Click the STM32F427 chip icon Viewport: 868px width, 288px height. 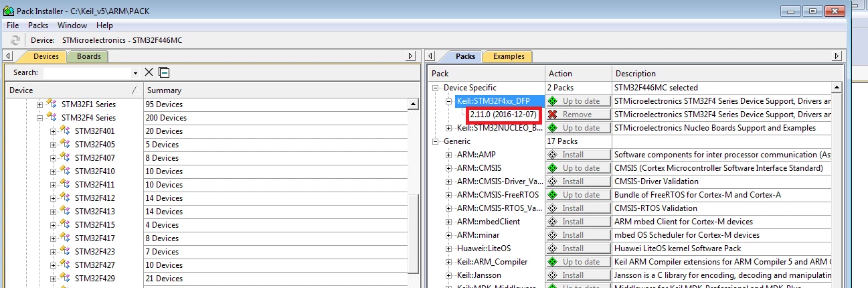pos(65,265)
